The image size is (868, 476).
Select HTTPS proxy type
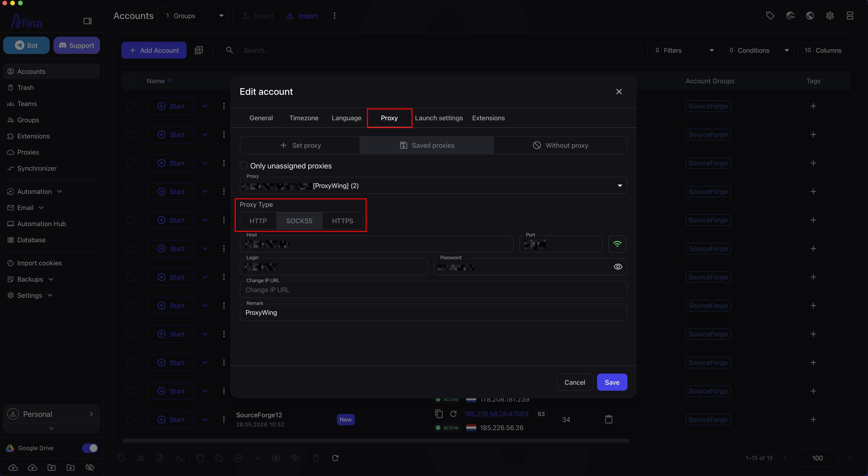(343, 221)
